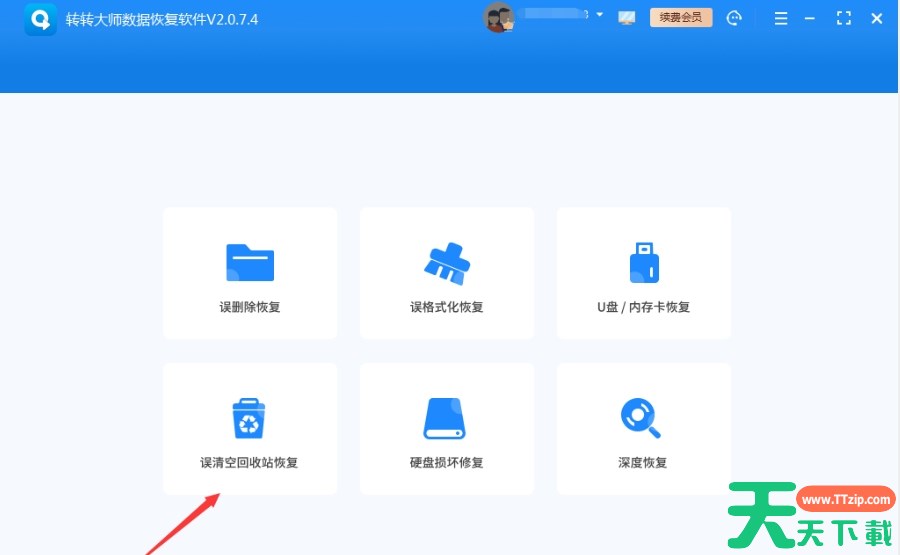900x555 pixels.
Task: Click the monitor screen icon in title bar
Action: pos(627,18)
